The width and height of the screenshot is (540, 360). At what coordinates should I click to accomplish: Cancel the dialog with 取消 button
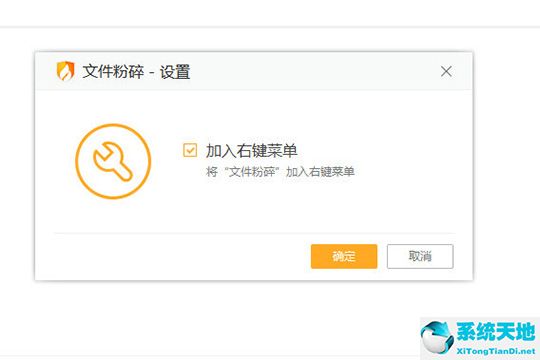coord(420,256)
